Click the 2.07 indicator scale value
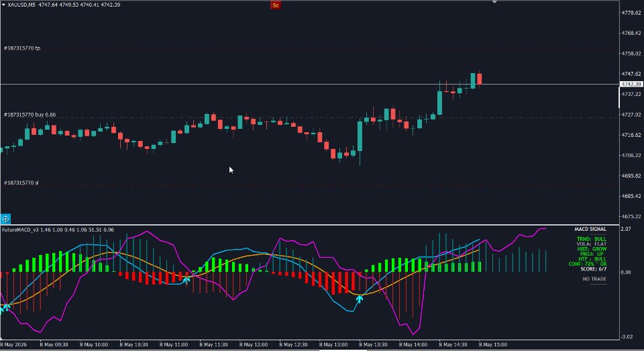Image resolution: width=644 pixels, height=351 pixels. pyautogui.click(x=625, y=229)
